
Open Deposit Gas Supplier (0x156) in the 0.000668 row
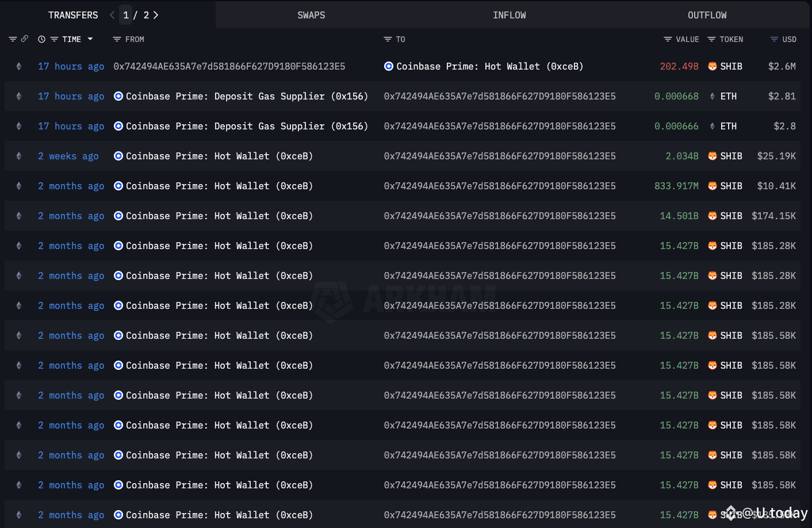[247, 96]
